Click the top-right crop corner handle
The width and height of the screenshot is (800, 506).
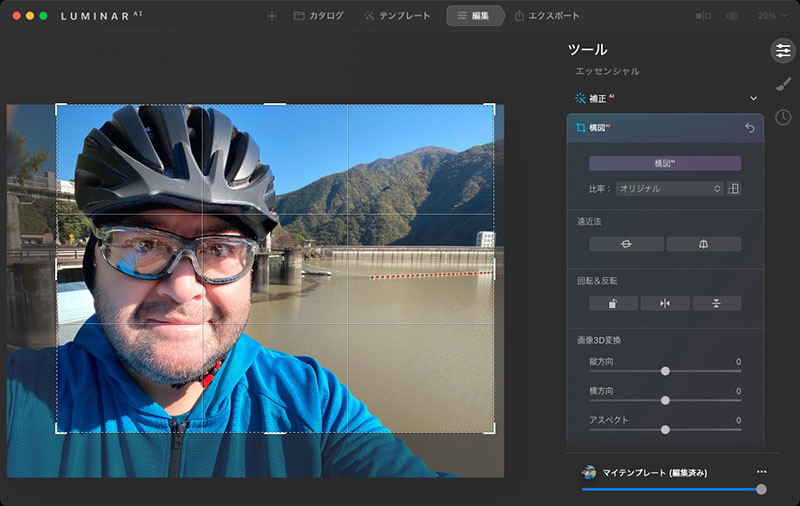491,107
